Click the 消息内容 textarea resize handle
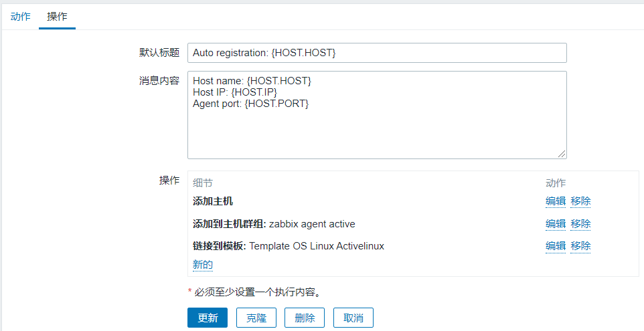644x331 pixels. pos(562,154)
